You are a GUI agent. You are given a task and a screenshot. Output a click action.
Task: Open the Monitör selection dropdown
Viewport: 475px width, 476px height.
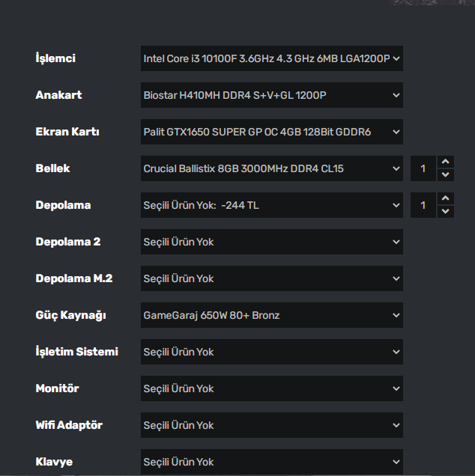pos(271,388)
